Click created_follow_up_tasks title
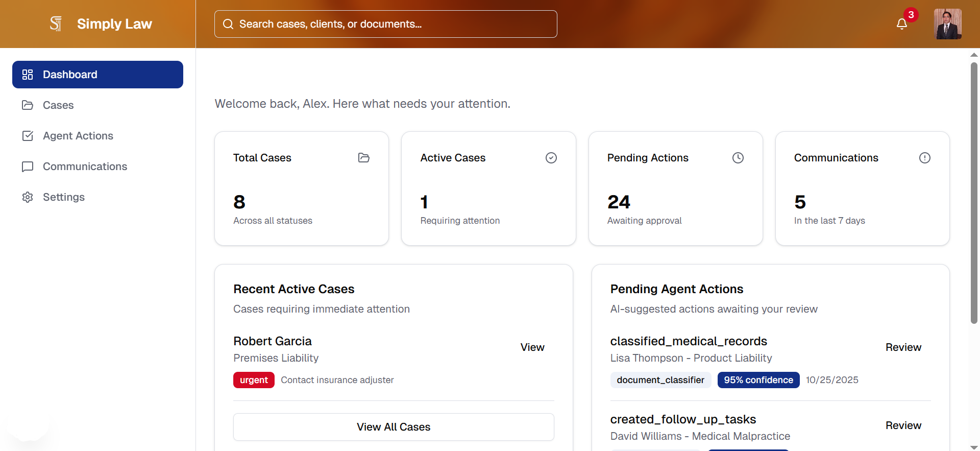Screen dimensions: 980x451 click(683, 419)
